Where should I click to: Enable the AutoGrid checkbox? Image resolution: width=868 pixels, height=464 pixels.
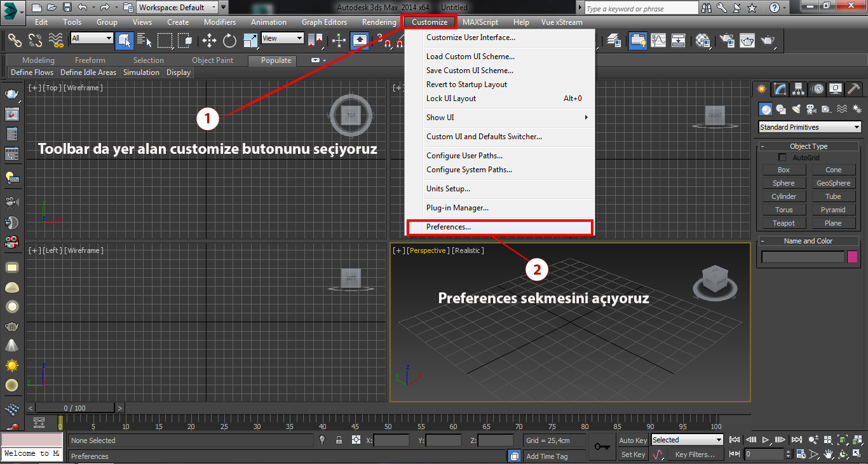(782, 157)
